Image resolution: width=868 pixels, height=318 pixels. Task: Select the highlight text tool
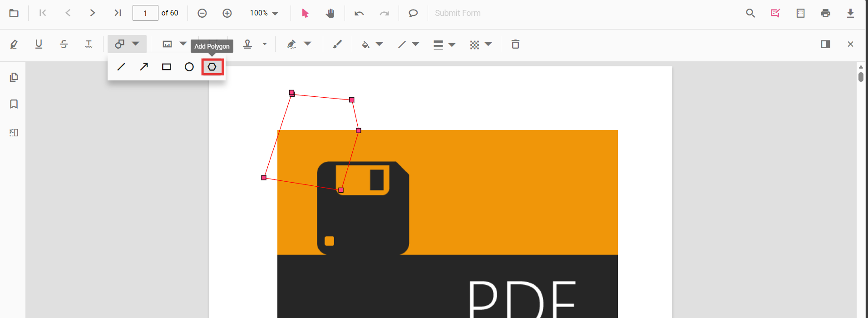[14, 44]
